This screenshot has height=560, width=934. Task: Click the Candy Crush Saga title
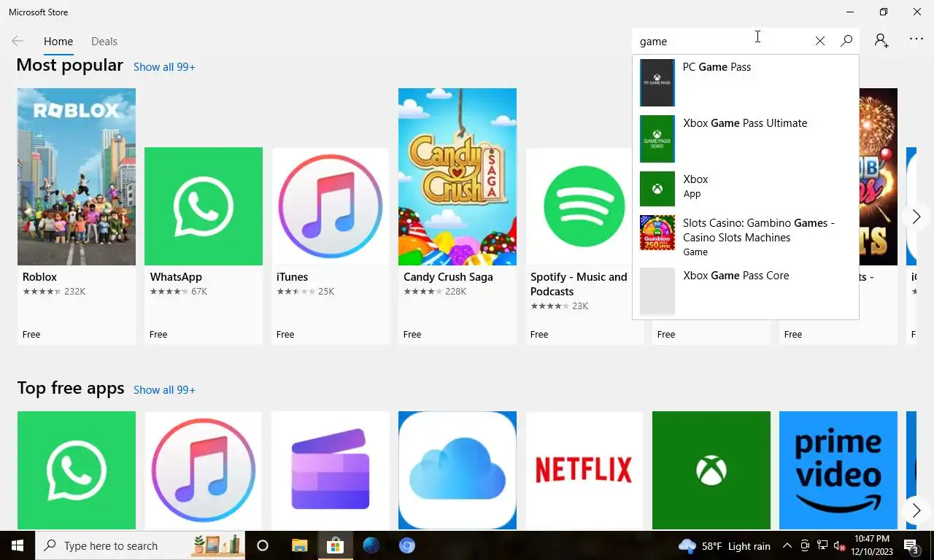[x=448, y=277]
